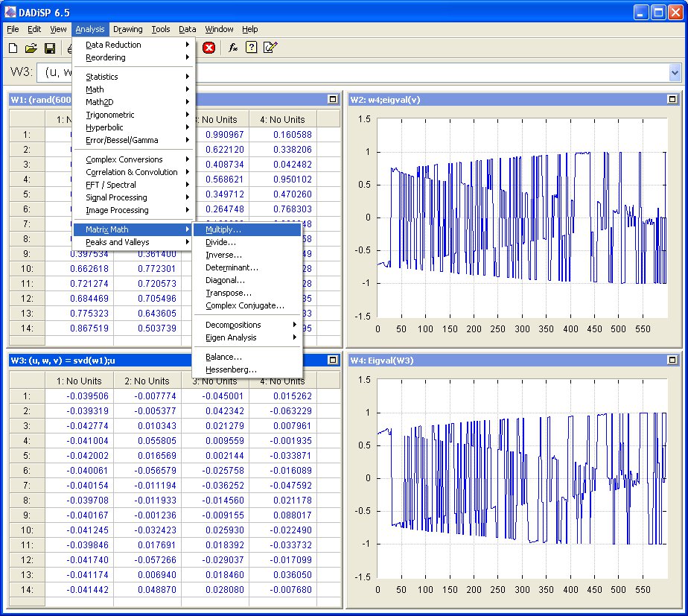
Task: Expand the Peaks and Valleys submenu
Action: [133, 242]
